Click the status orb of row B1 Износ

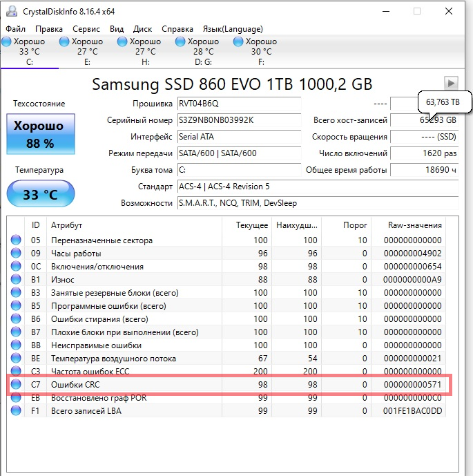16,279
